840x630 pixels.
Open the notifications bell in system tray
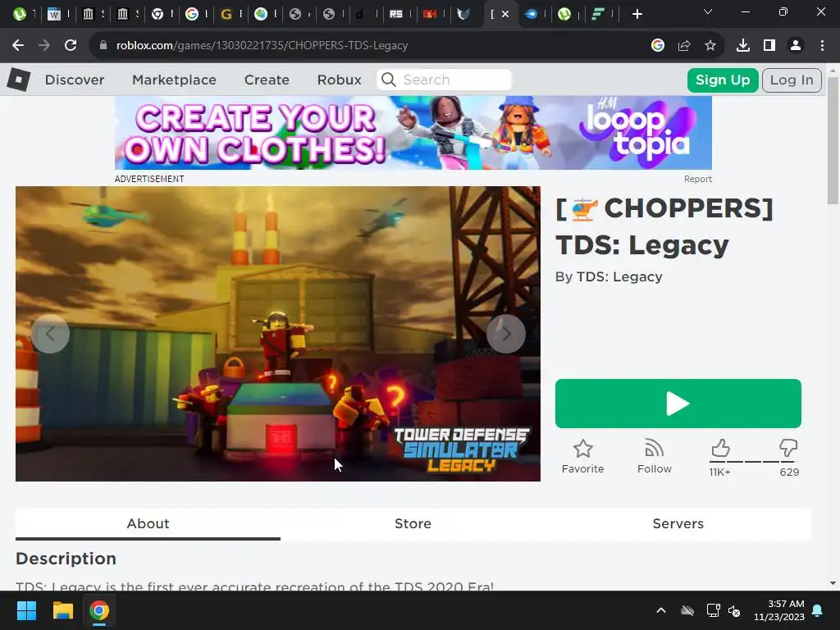818,610
